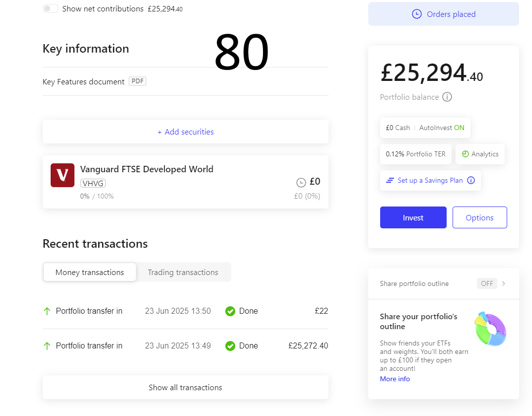Image resolution: width=532 pixels, height=416 pixels.
Task: Toggle Share portfolio outline OFF switch
Action: click(487, 283)
